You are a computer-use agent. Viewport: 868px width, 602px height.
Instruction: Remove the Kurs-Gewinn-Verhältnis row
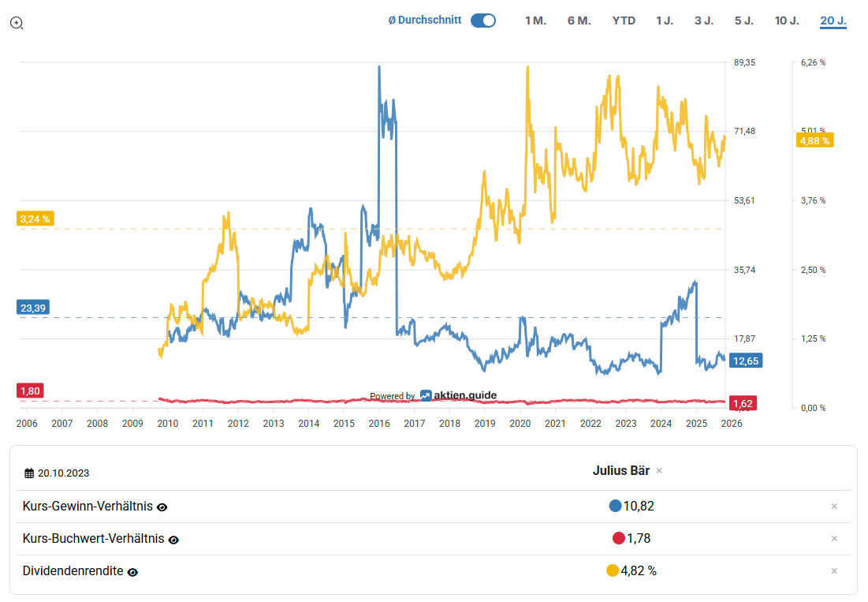834,507
